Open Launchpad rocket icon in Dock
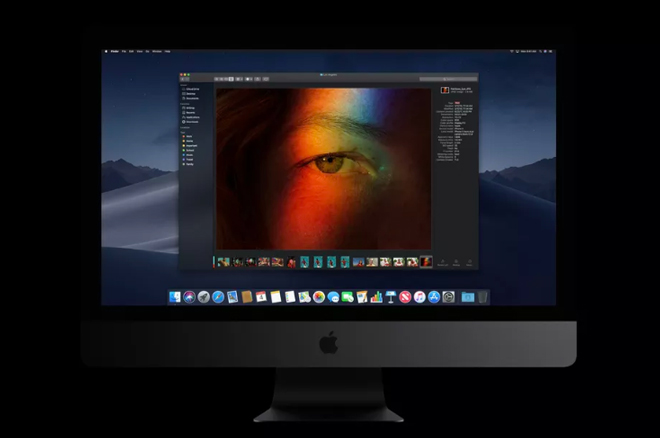This screenshot has height=438, width=660. pos(204,297)
